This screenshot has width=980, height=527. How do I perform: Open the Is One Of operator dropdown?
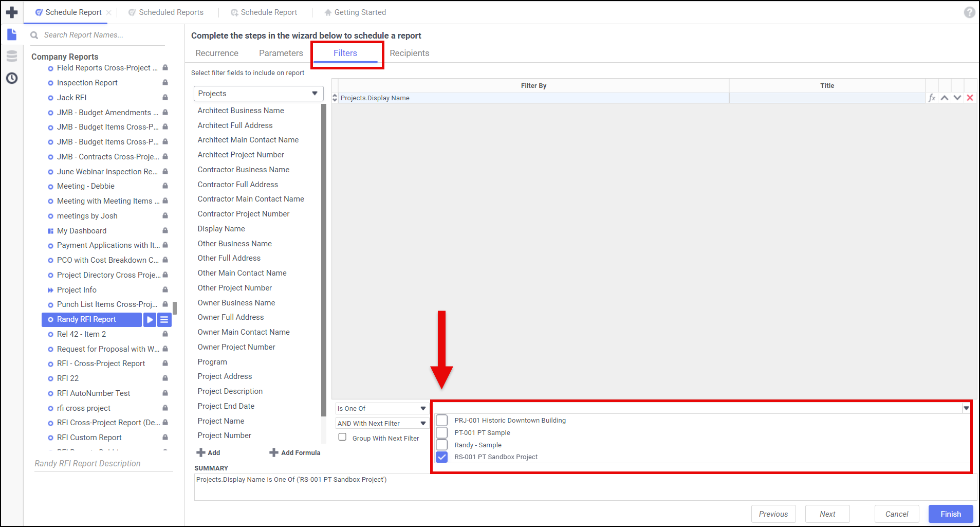coord(382,408)
